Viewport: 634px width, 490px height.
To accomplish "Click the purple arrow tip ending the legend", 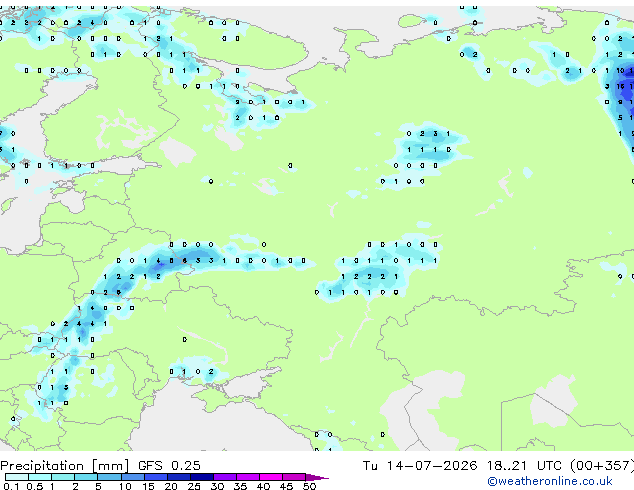I will (x=317, y=477).
